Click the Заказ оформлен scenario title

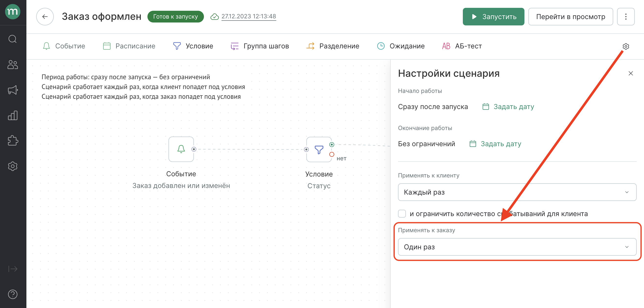point(101,17)
